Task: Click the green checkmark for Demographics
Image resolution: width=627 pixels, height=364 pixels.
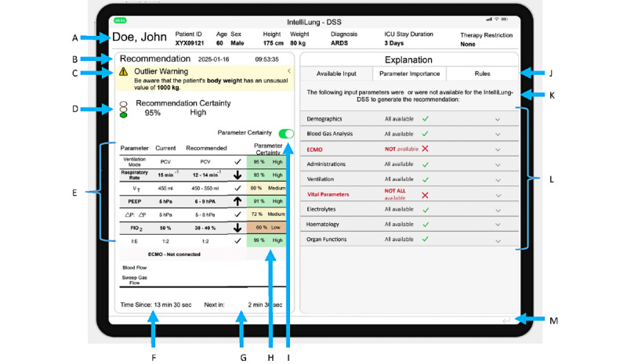Action: click(426, 119)
